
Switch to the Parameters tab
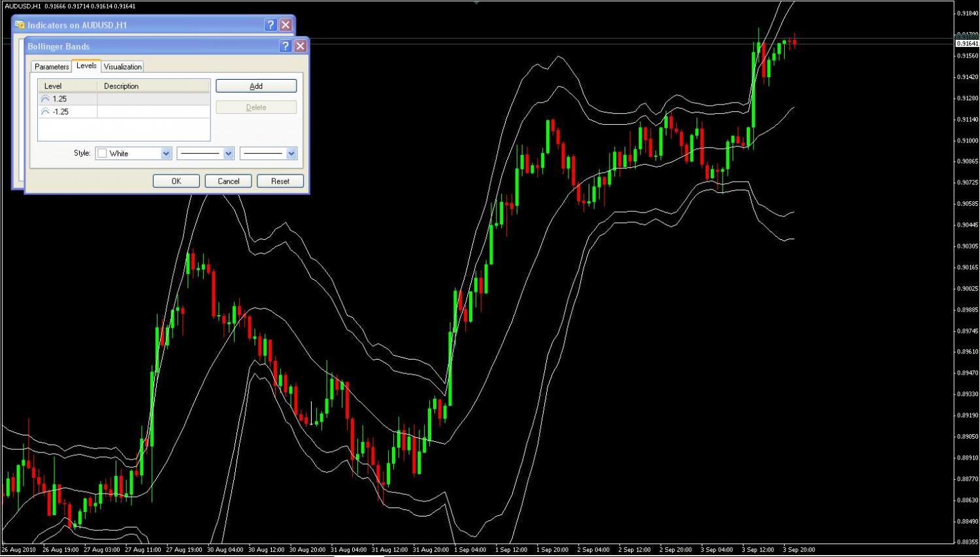[52, 67]
